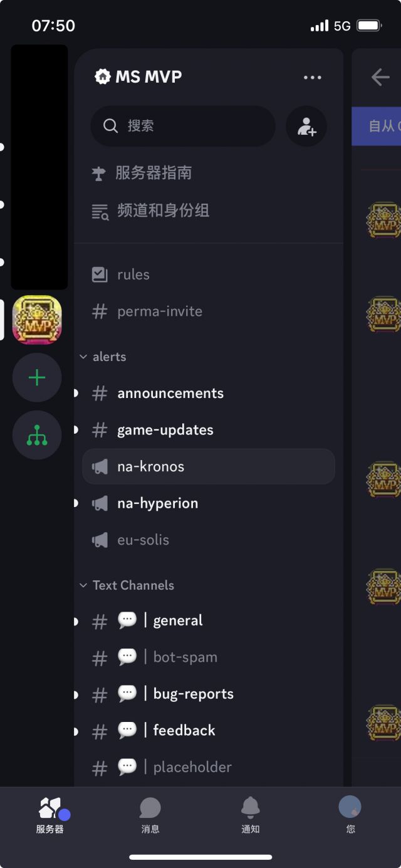The width and height of the screenshot is (401, 868).
Task: Select the na-hyperion channel
Action: click(x=157, y=503)
